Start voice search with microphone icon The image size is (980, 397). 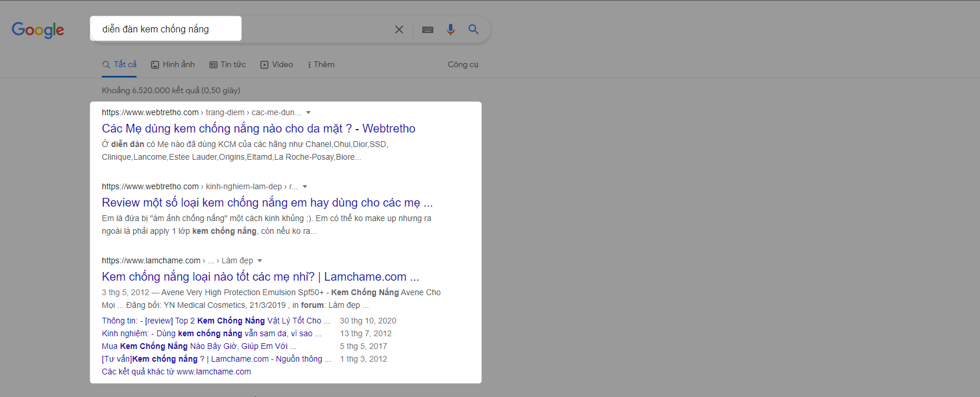[x=451, y=30]
